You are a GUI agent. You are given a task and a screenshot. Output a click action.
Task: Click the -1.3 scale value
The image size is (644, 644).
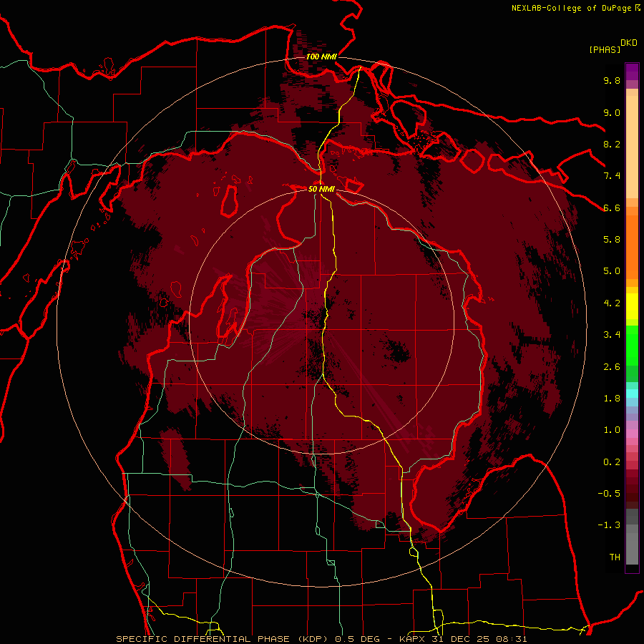[609, 525]
